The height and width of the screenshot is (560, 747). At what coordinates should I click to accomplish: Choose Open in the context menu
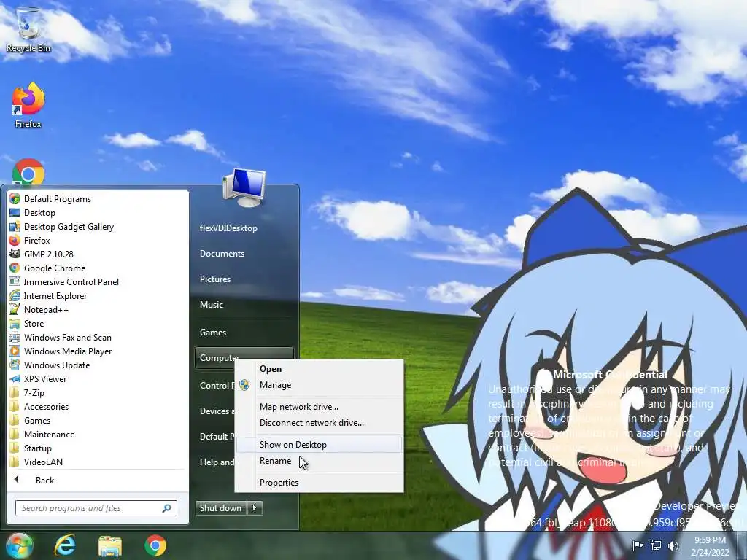tap(320, 368)
